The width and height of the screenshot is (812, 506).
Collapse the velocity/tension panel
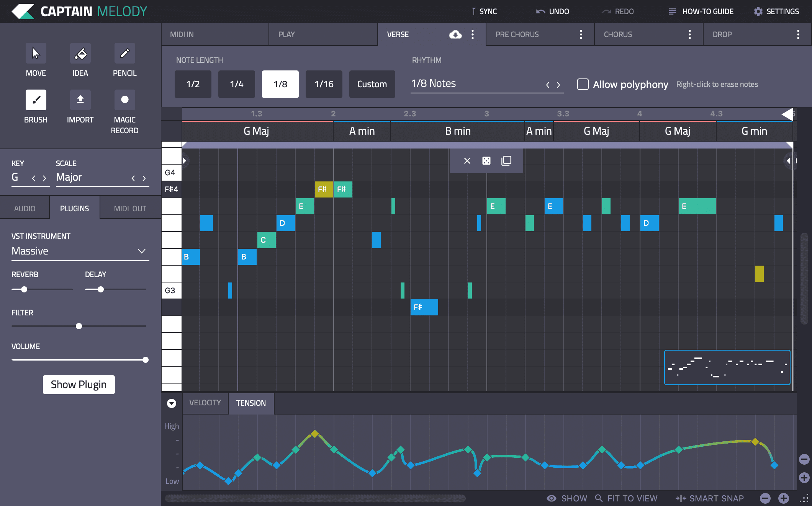tap(172, 403)
